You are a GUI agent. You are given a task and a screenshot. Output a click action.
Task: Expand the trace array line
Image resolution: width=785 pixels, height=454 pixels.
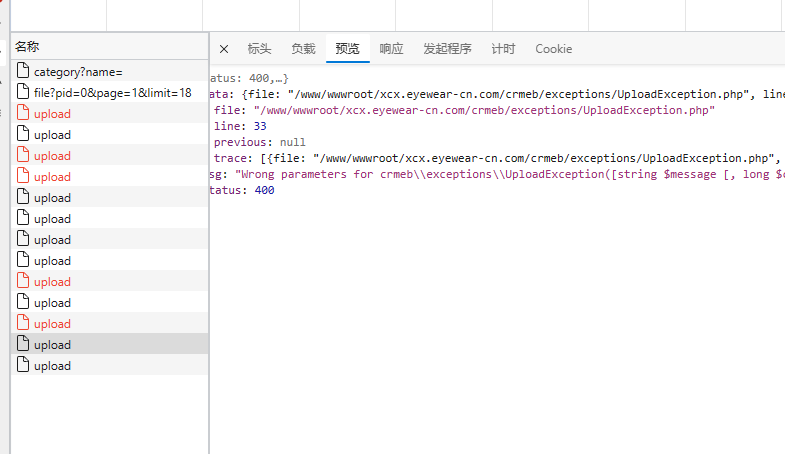coord(497,158)
